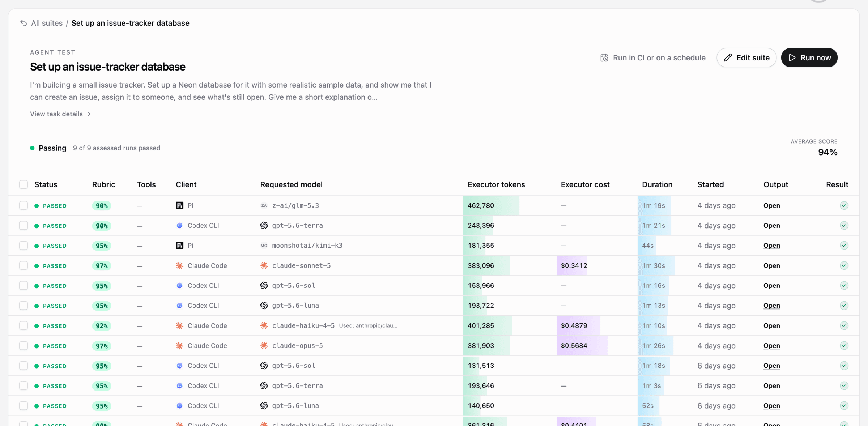
Task: Click the ZA icon beside z-ai/glm-5.3
Action: [x=264, y=206]
